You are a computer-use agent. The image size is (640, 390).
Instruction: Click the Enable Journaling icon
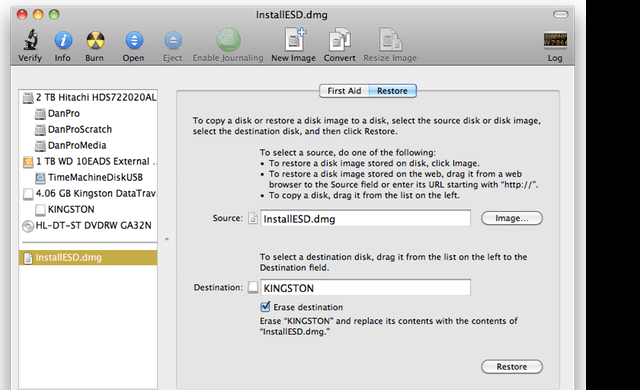click(x=228, y=40)
